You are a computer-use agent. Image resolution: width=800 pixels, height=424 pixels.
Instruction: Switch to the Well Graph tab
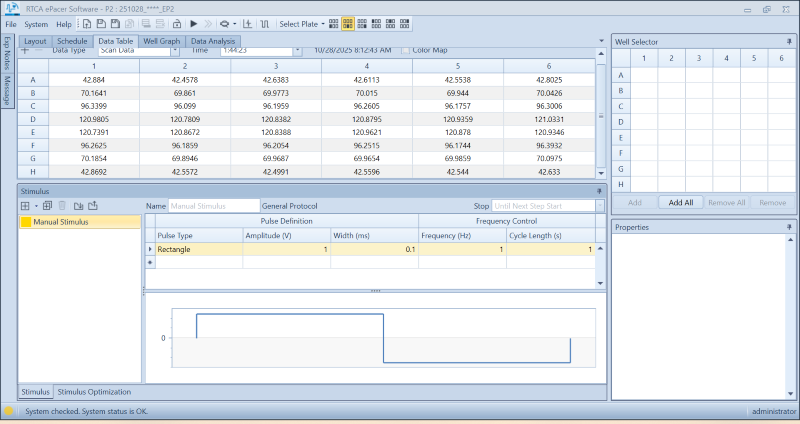[x=161, y=41]
